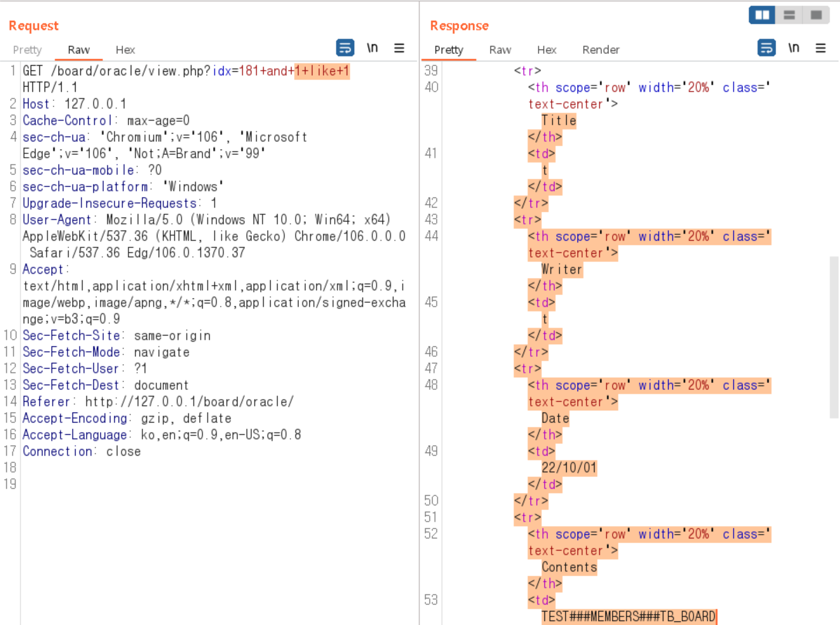The width and height of the screenshot is (840, 625).
Task: Click the 'Title' text in the response
Action: pos(559,121)
